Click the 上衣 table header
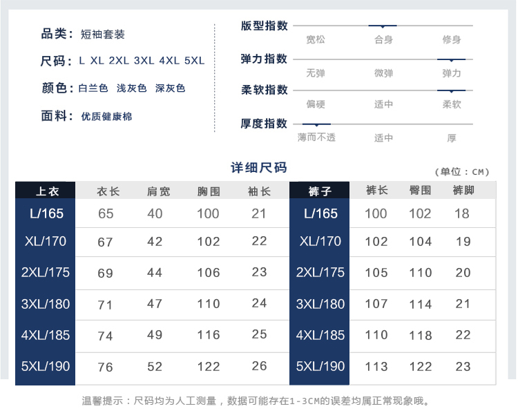 [x=46, y=191]
